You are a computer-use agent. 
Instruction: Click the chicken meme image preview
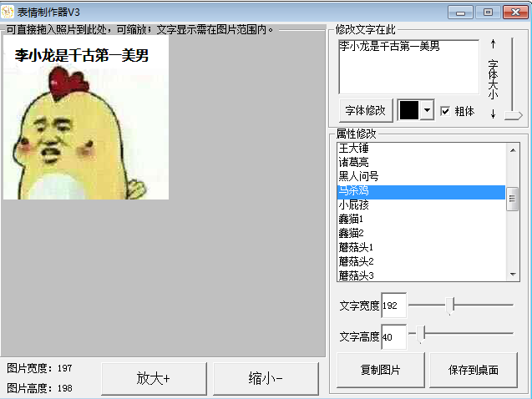point(86,118)
